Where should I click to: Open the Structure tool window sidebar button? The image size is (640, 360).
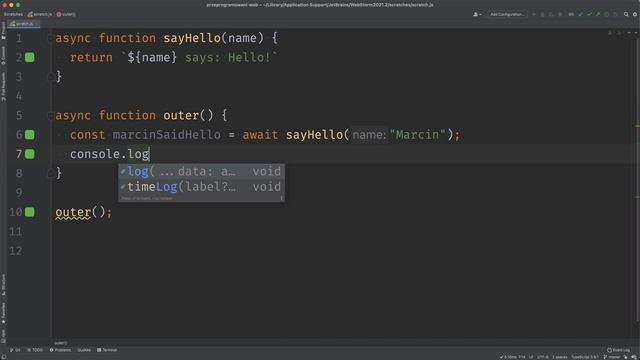[3, 284]
